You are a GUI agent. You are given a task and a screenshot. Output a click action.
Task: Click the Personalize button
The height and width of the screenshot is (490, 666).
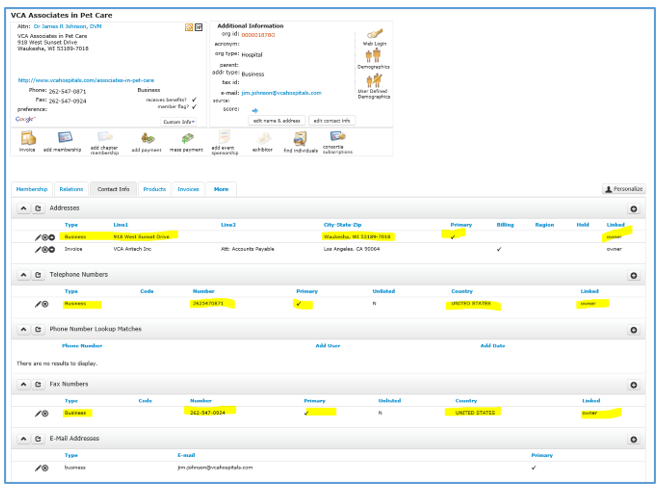point(623,188)
